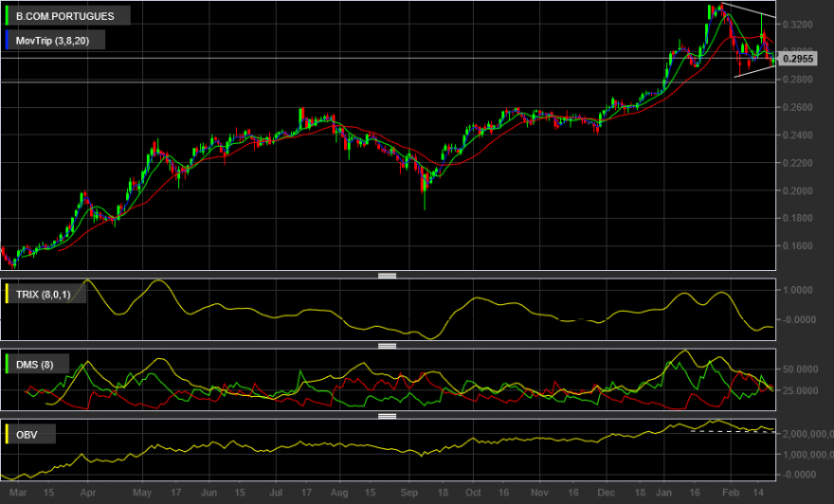The image size is (834, 504).
Task: Click the TRIX (8,0,1) indicator label
Action: [x=43, y=294]
